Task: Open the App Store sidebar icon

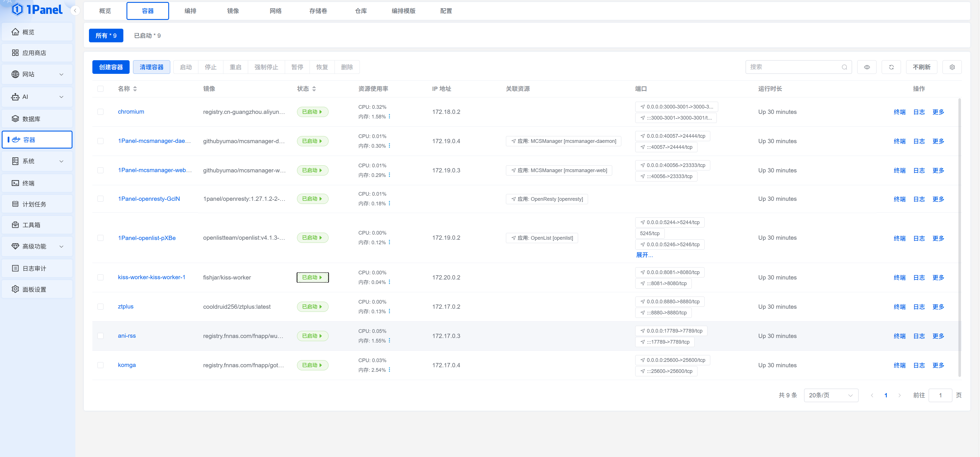Action: click(x=15, y=53)
